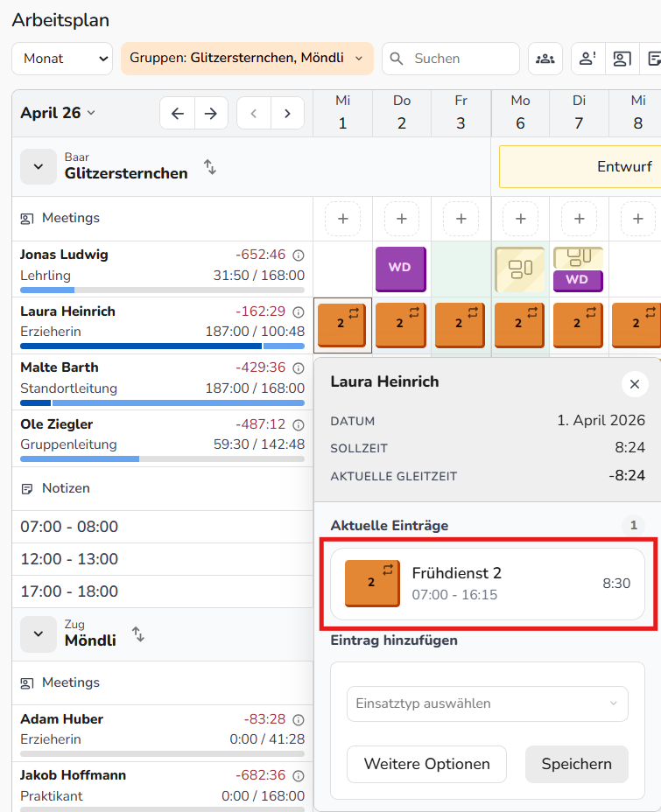Viewport: 661px width, 812px height.
Task: Click sort arrows icon next to Glitzersternchen
Action: pyautogui.click(x=210, y=166)
